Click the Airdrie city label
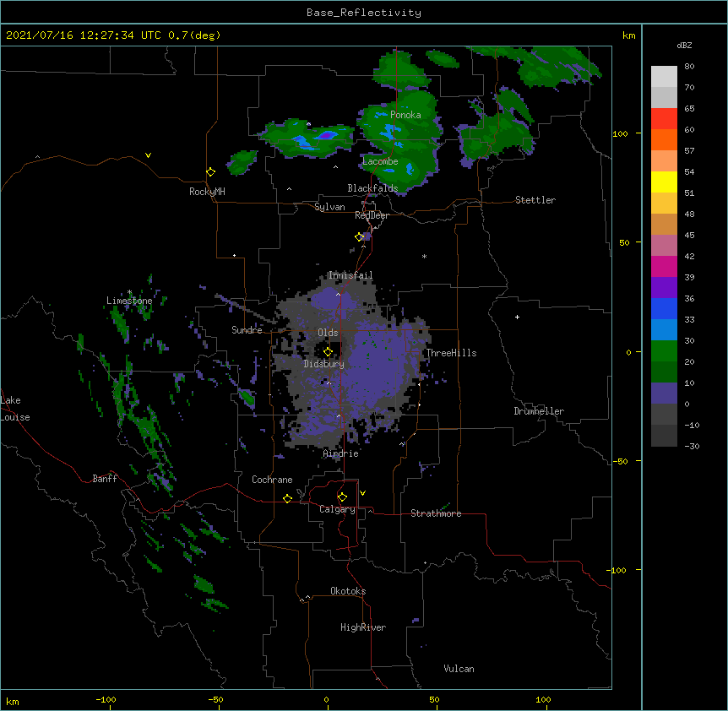The height and width of the screenshot is (711, 728). tap(341, 453)
